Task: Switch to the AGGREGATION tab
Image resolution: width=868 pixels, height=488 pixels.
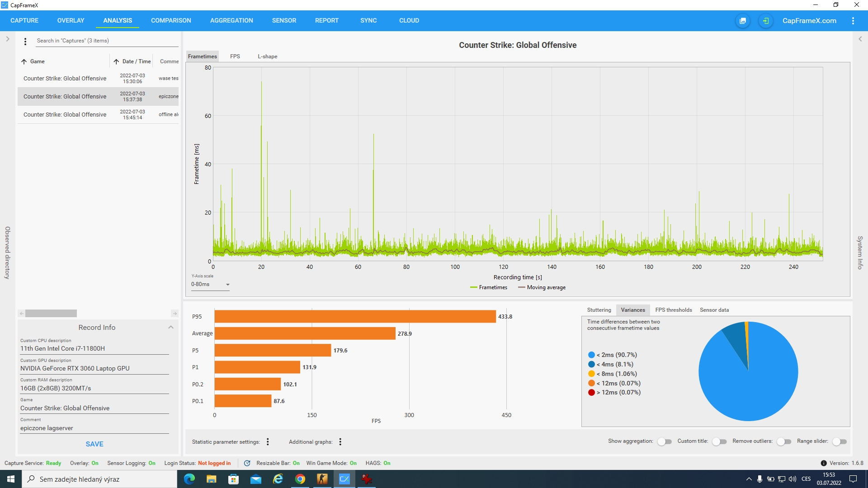Action: (x=231, y=21)
